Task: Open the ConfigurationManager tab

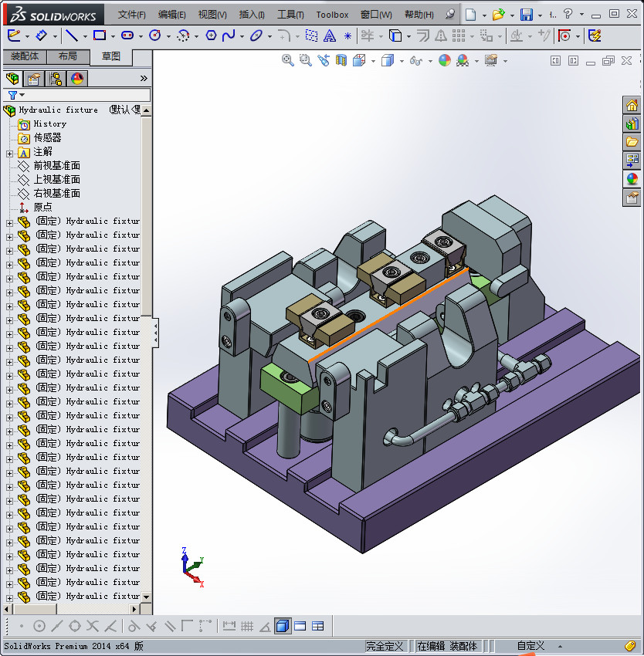Action: (x=56, y=78)
